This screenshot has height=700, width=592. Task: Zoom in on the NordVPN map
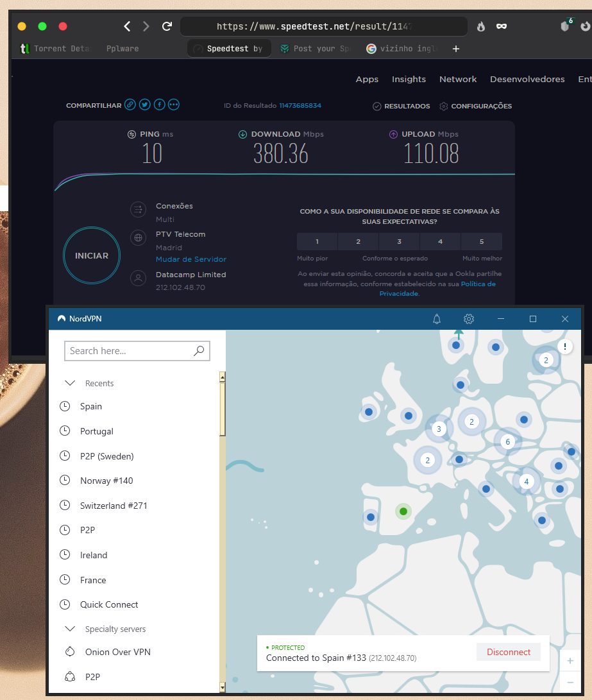click(x=570, y=661)
